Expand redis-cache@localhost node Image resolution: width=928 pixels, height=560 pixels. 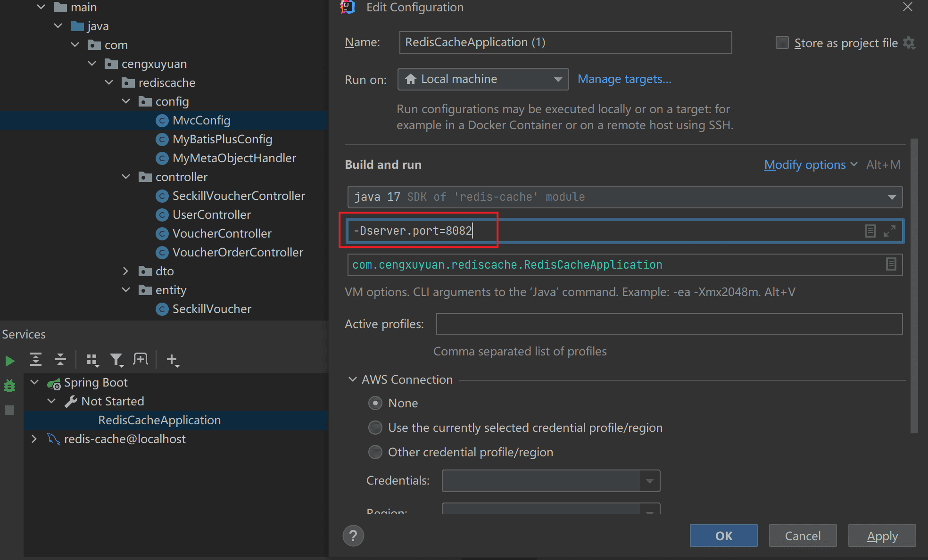34,439
